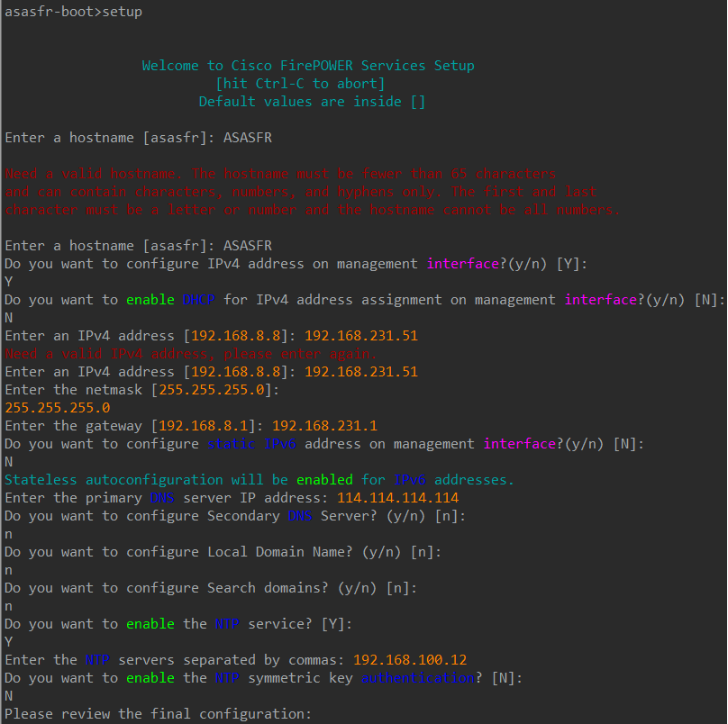Click the NTP server address 192.168.100.12
The image size is (728, 724).
click(409, 660)
